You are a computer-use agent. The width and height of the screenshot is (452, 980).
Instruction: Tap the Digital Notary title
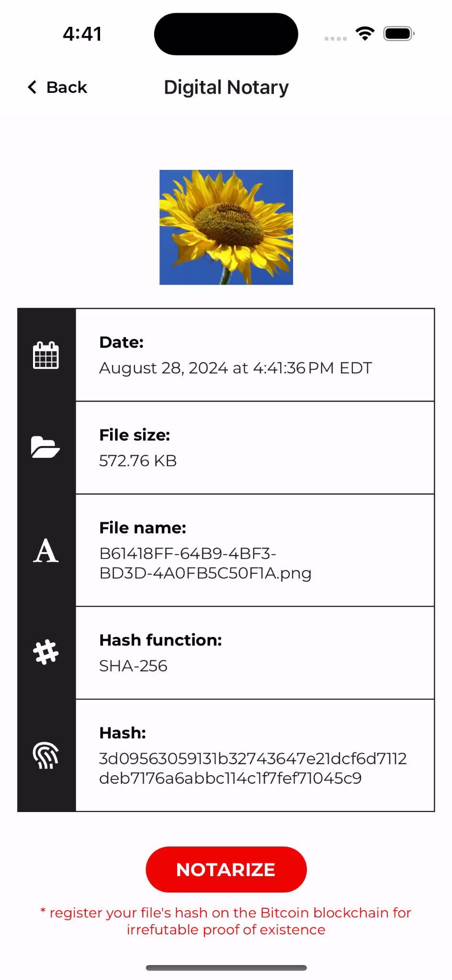click(226, 87)
